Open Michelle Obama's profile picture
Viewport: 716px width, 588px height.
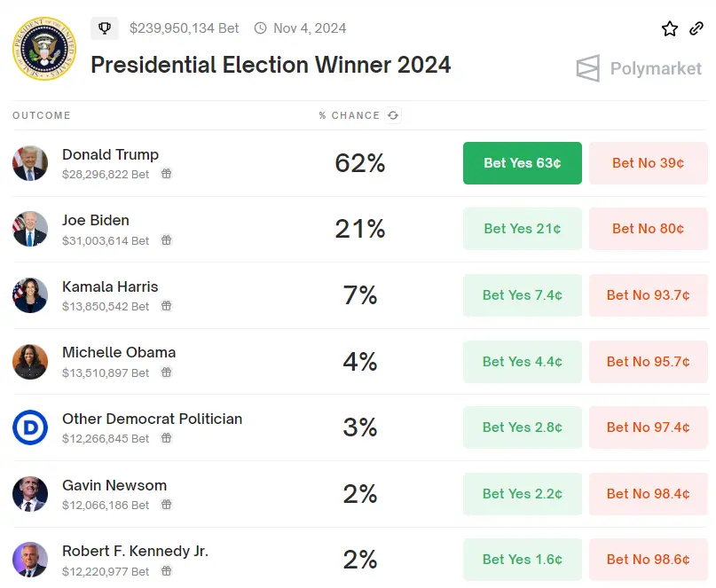[x=30, y=362]
